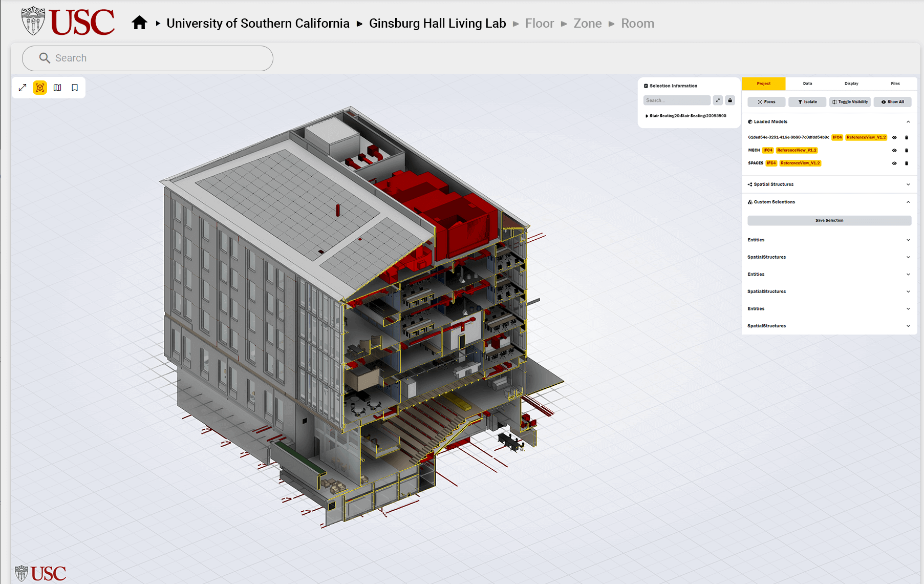
Task: Delete the MECH model with trash icon
Action: [x=906, y=150]
